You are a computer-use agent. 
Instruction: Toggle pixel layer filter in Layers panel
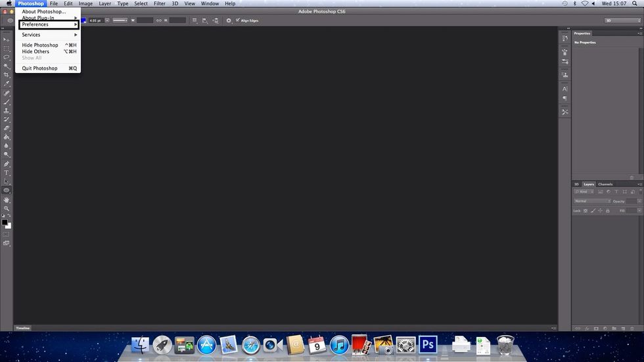click(601, 192)
